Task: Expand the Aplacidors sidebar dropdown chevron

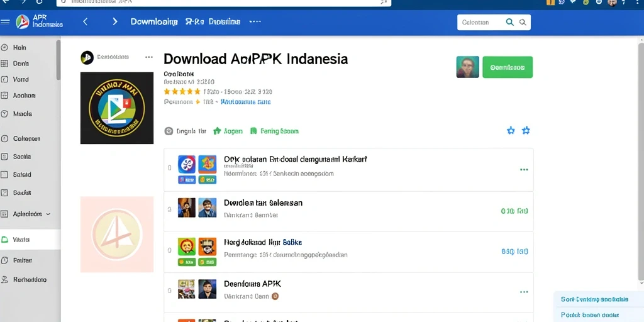Action: [x=48, y=214]
